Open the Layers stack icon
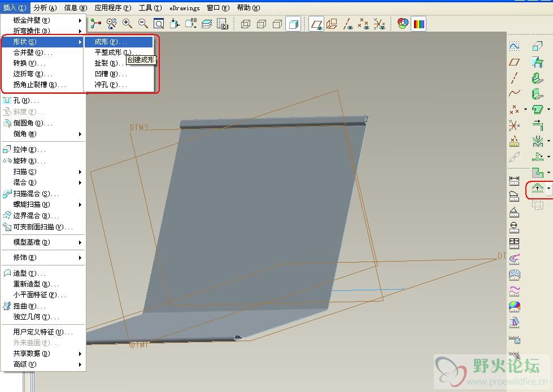 pos(207,24)
